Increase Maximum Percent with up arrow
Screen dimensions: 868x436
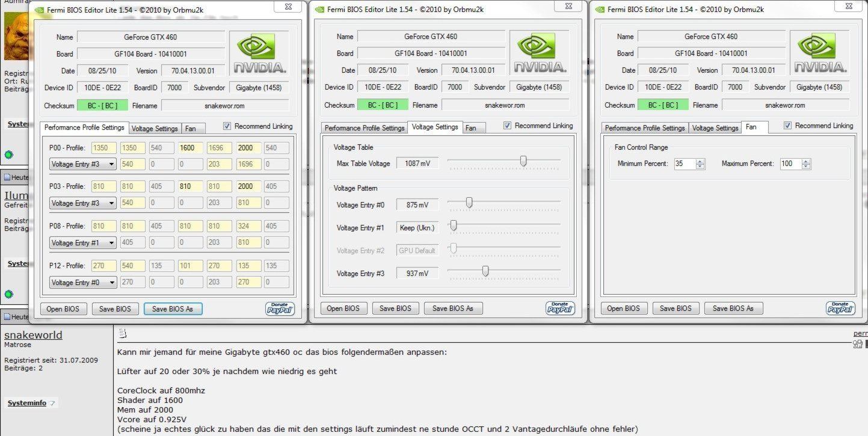click(806, 161)
